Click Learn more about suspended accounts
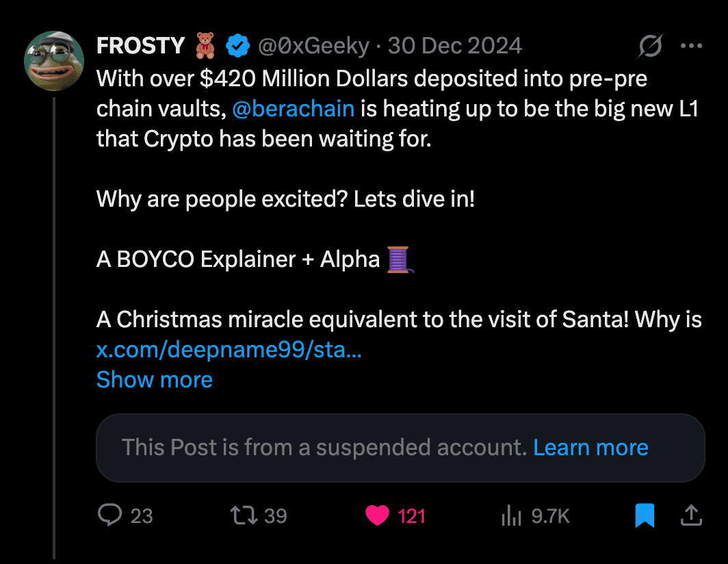 591,447
